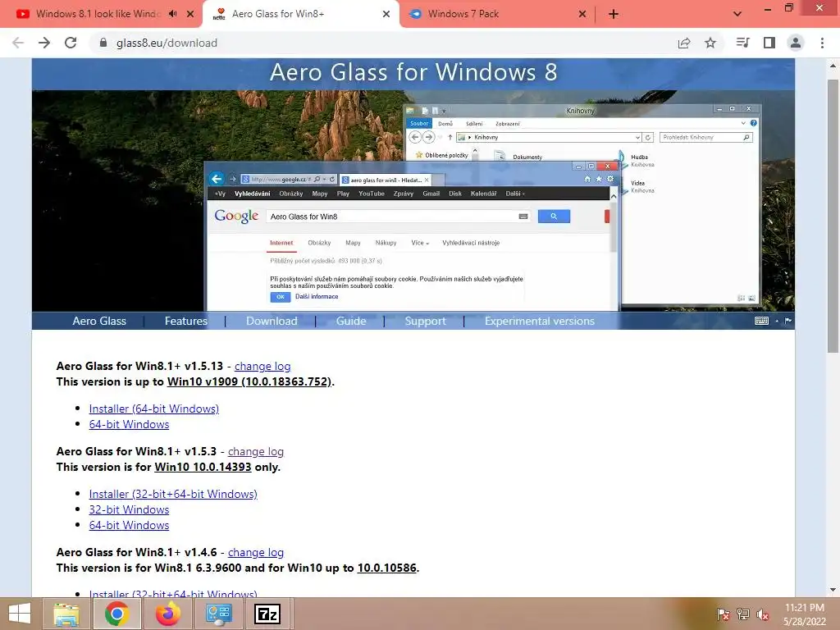Share this page via share icon
This screenshot has width=840, height=630.
[684, 43]
